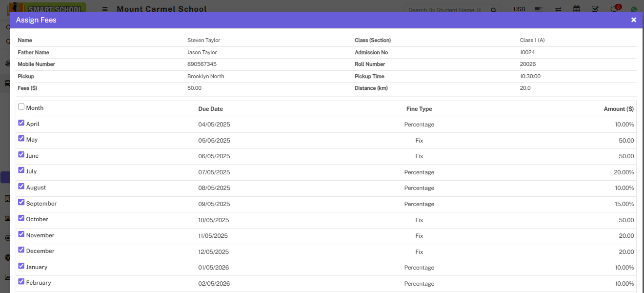Close the Assign Fees dialog
The image size is (644, 293).
point(633,20)
